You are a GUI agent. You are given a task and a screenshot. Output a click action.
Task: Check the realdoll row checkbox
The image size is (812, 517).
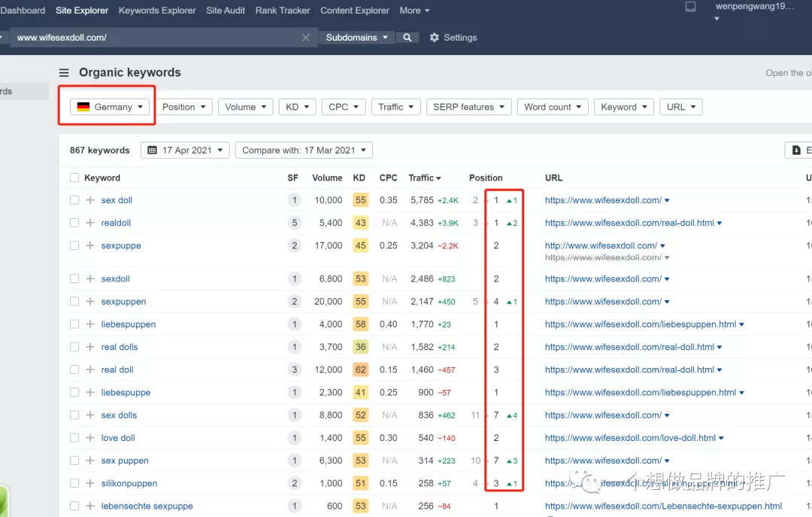[74, 223]
